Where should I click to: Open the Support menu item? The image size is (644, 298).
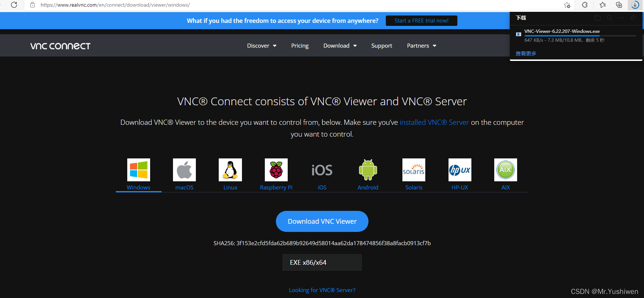(x=381, y=46)
